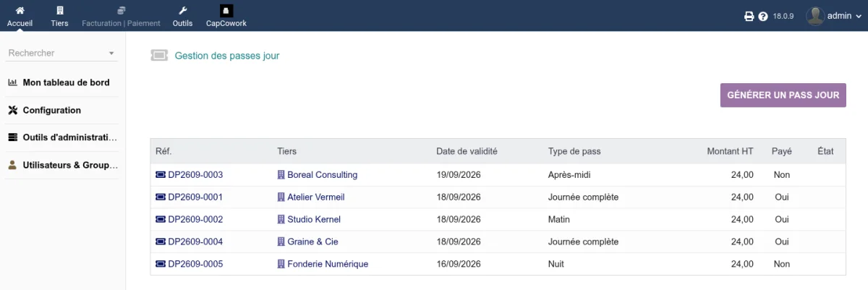868x290 pixels.
Task: Click date 16/09/2026 in Fonderie row
Action: click(x=459, y=264)
